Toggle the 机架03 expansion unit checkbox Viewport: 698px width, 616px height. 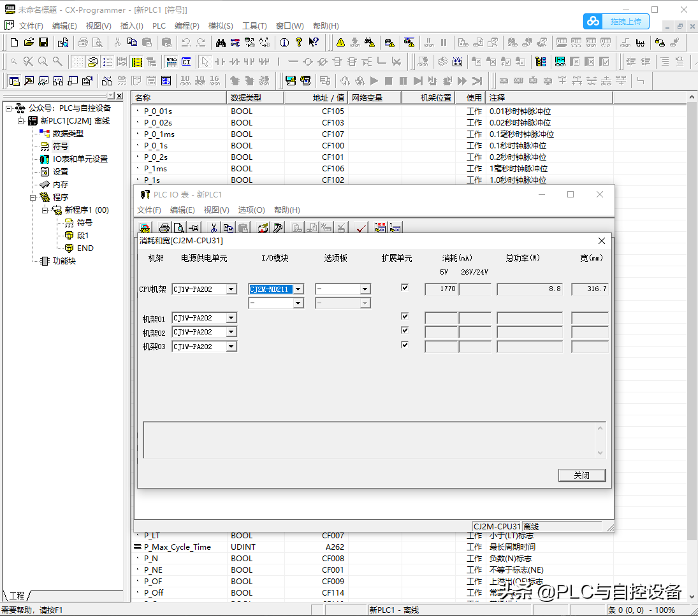[404, 345]
